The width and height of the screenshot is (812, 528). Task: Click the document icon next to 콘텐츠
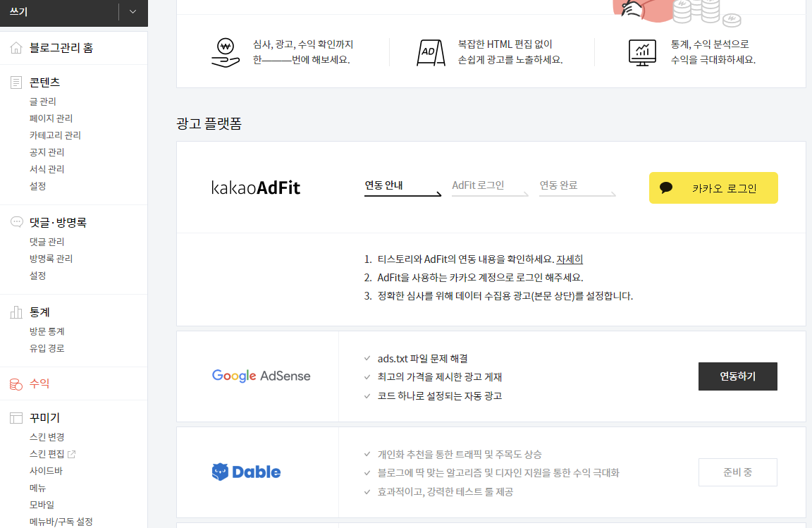coord(16,82)
